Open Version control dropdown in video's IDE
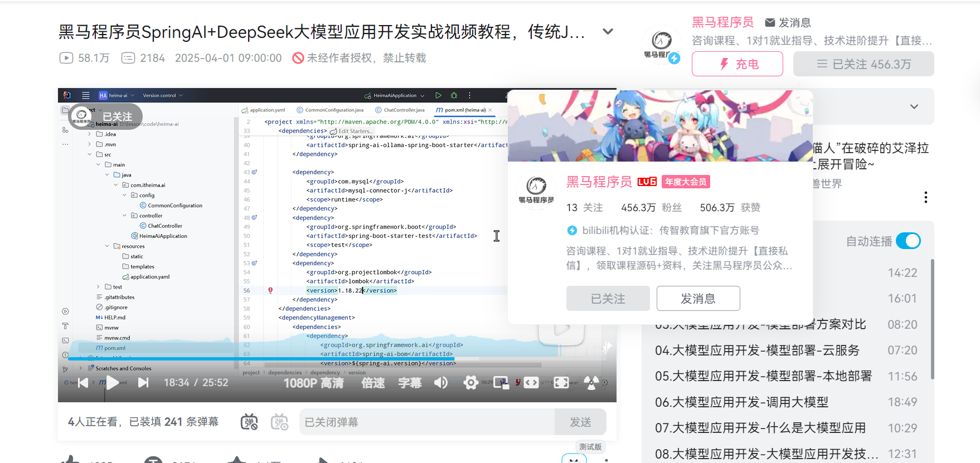The height and width of the screenshot is (463, 980). tap(163, 95)
